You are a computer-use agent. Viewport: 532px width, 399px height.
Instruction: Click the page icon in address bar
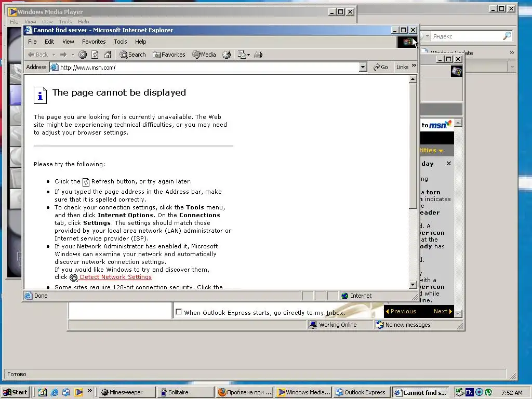coord(54,67)
